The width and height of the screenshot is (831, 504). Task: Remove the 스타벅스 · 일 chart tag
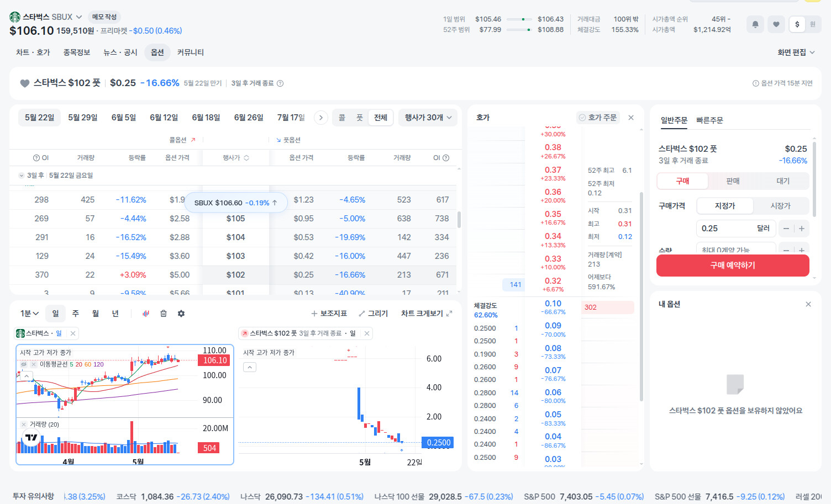(x=73, y=333)
